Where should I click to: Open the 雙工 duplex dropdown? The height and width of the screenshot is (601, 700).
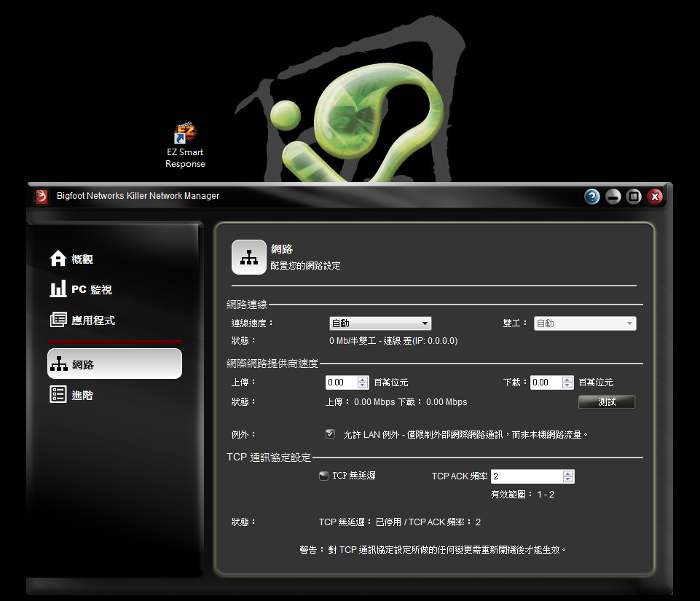coord(585,323)
